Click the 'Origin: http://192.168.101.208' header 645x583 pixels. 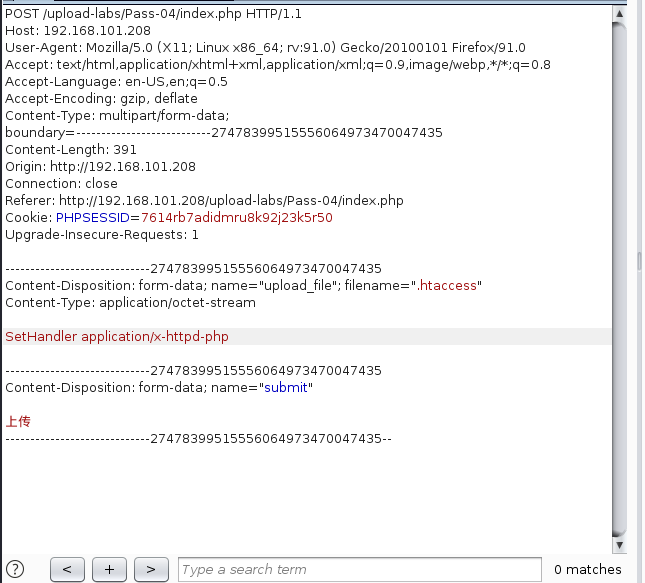coord(100,167)
